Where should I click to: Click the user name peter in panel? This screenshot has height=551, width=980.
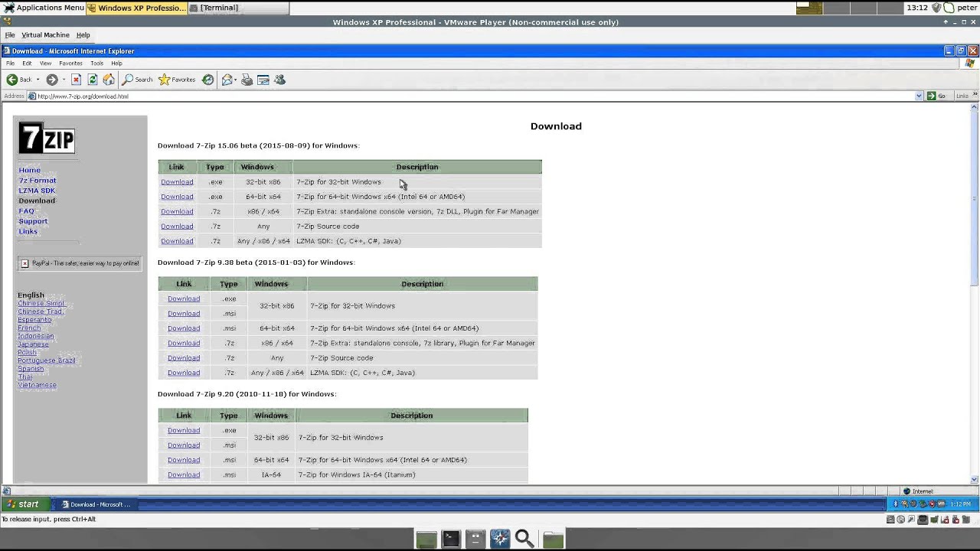tap(966, 8)
